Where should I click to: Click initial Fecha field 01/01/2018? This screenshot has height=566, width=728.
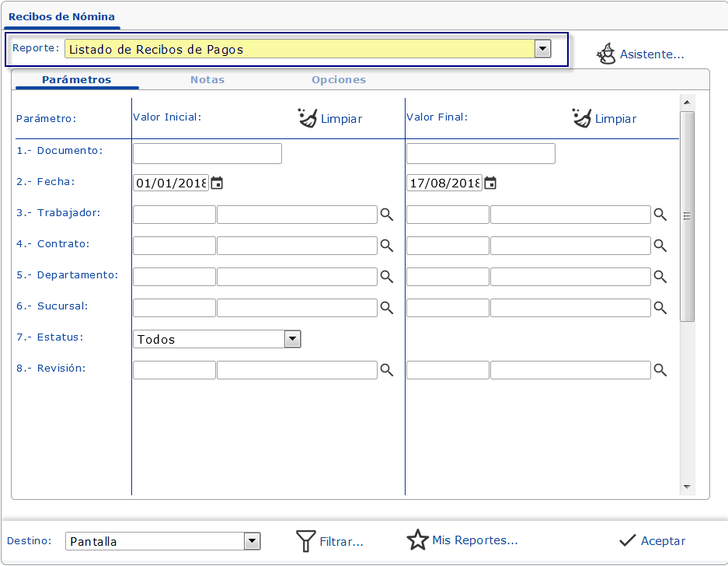171,183
